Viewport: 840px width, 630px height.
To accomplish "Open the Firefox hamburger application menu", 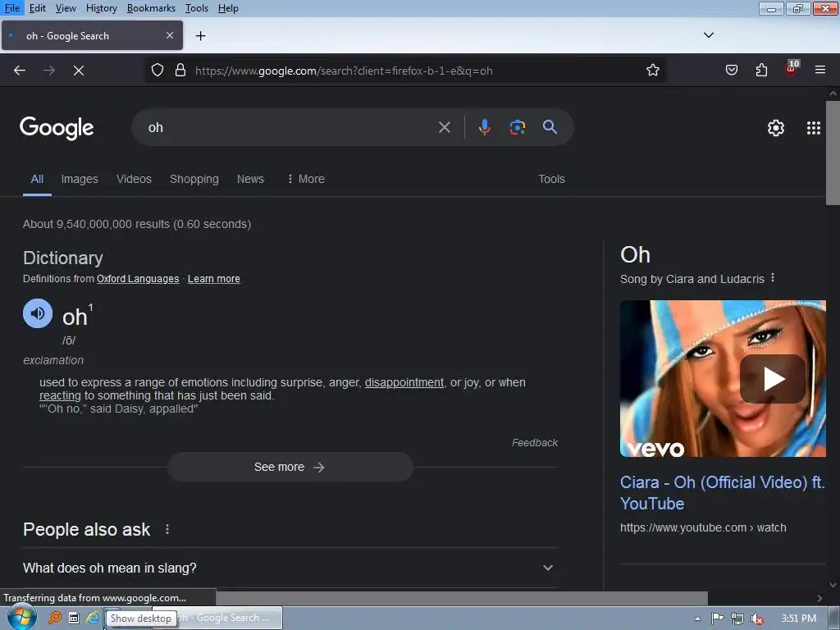I will tap(819, 71).
